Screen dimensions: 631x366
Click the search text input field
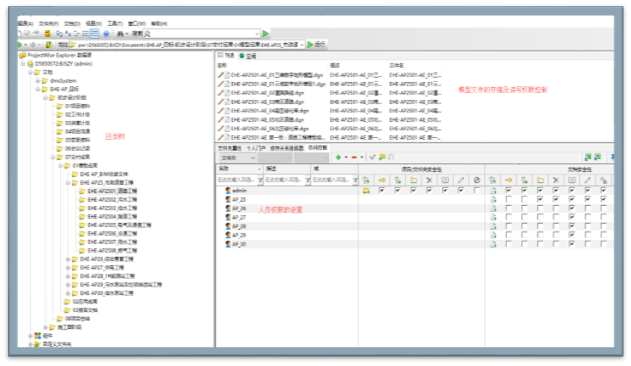[x=203, y=34]
